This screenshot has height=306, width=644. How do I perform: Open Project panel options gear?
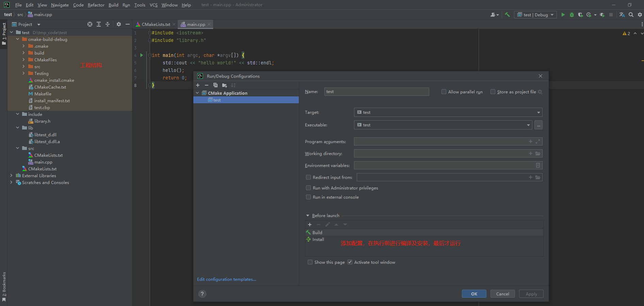click(119, 24)
